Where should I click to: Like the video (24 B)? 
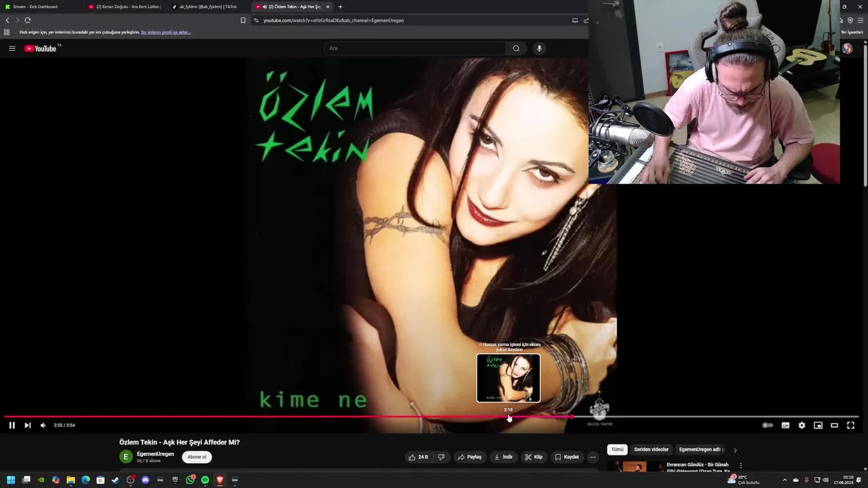(x=418, y=457)
